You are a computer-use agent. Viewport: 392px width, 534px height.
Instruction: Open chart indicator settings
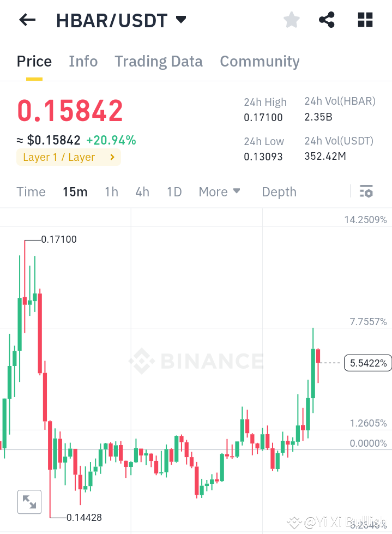pos(366,191)
